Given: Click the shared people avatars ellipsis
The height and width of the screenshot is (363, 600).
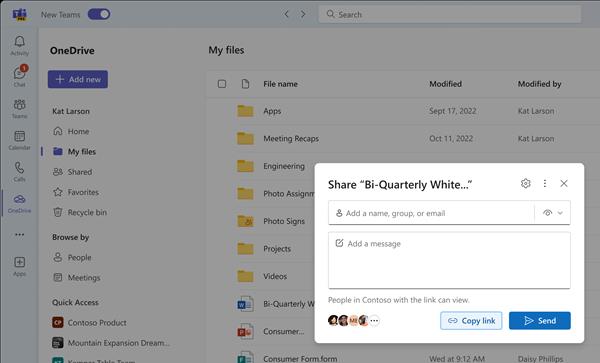Looking at the screenshot, I should click(x=374, y=321).
